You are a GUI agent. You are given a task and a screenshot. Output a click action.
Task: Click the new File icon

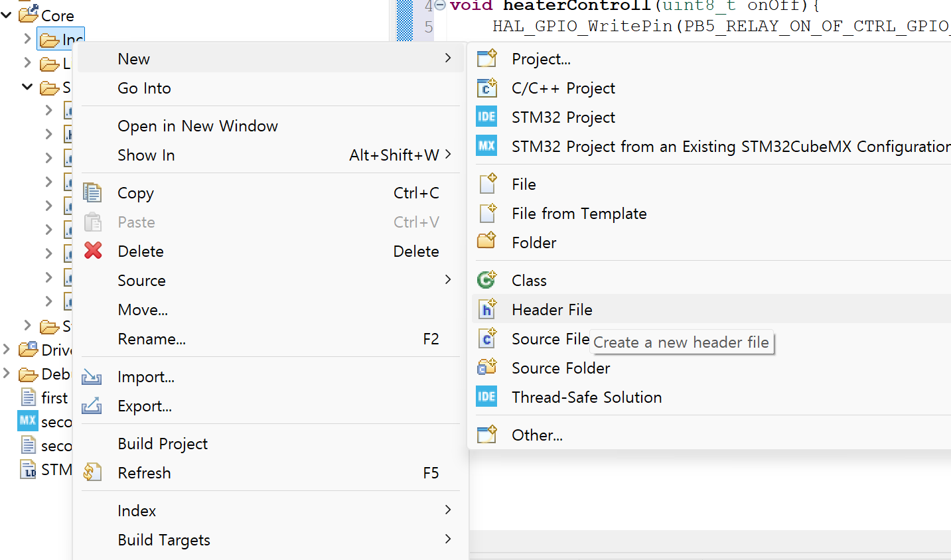pos(488,183)
